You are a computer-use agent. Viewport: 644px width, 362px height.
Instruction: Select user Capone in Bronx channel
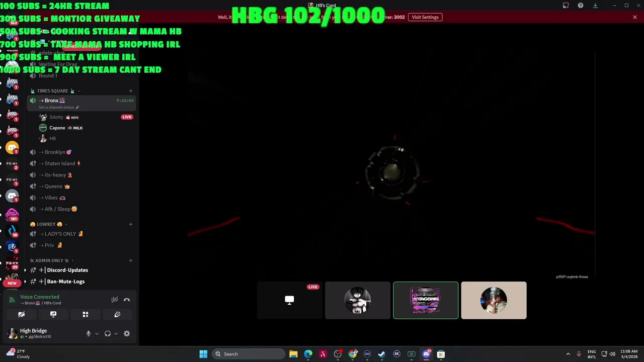coord(86,128)
